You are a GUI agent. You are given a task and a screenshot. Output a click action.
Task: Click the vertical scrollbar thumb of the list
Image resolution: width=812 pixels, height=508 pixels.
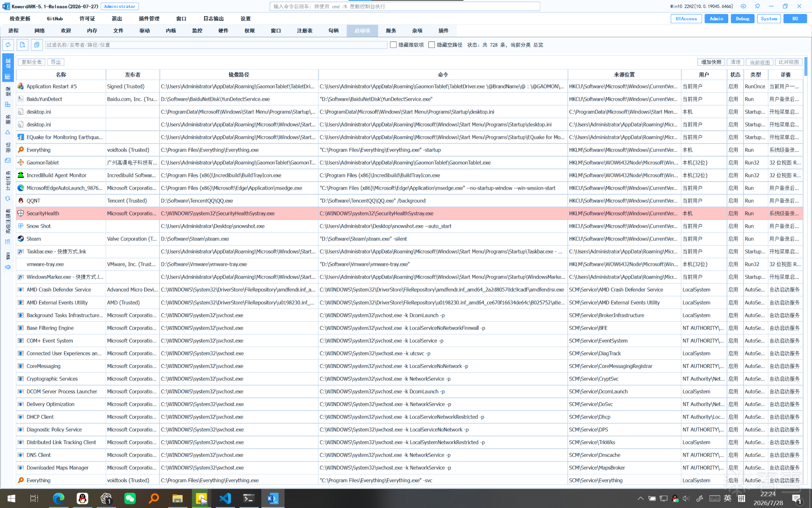coord(806,66)
